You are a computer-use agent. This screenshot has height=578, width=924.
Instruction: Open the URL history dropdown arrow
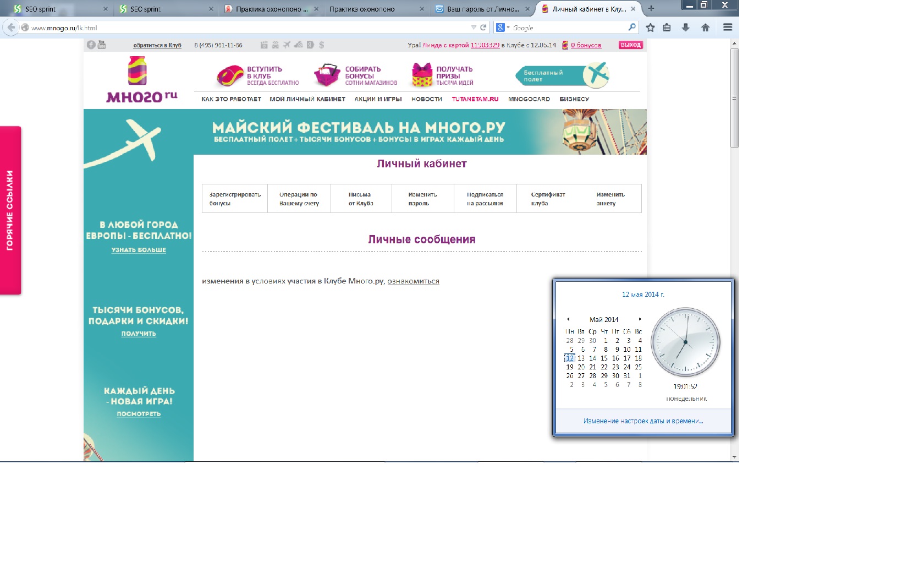click(474, 28)
